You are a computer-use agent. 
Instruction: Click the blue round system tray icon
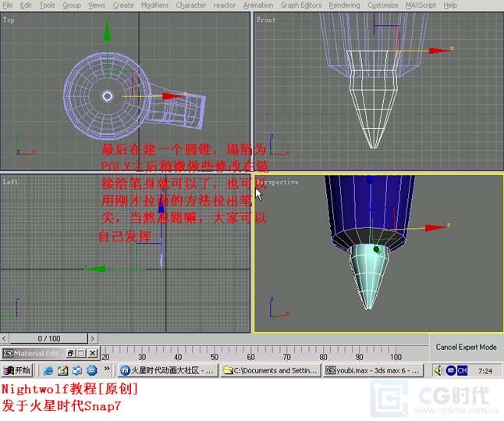pos(451,371)
